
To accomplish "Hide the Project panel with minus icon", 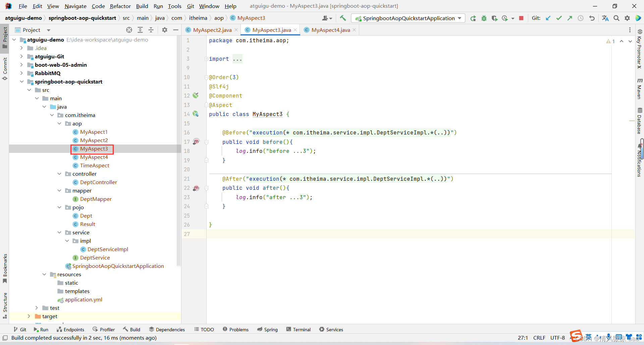I will tap(175, 30).
